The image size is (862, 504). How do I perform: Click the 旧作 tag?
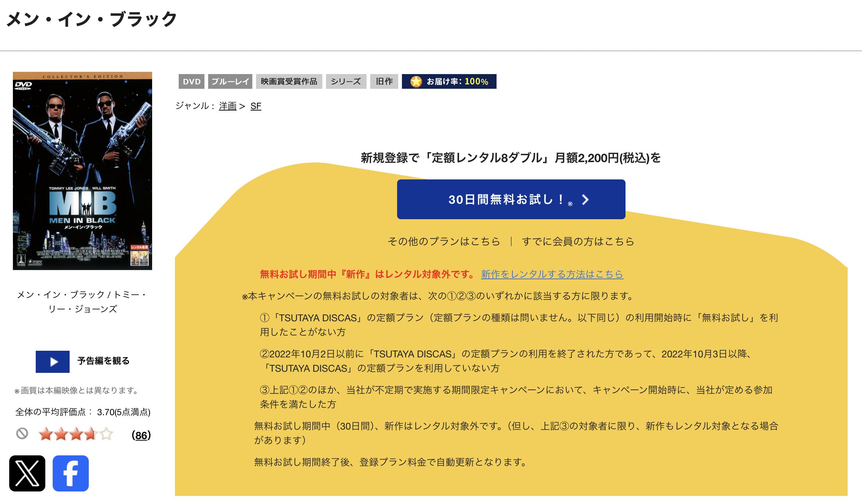[x=384, y=81]
